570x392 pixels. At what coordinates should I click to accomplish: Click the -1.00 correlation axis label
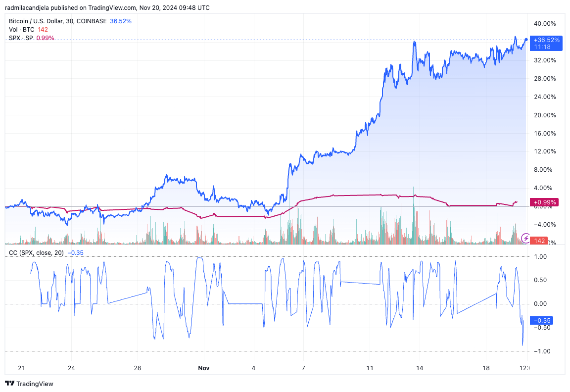(542, 351)
